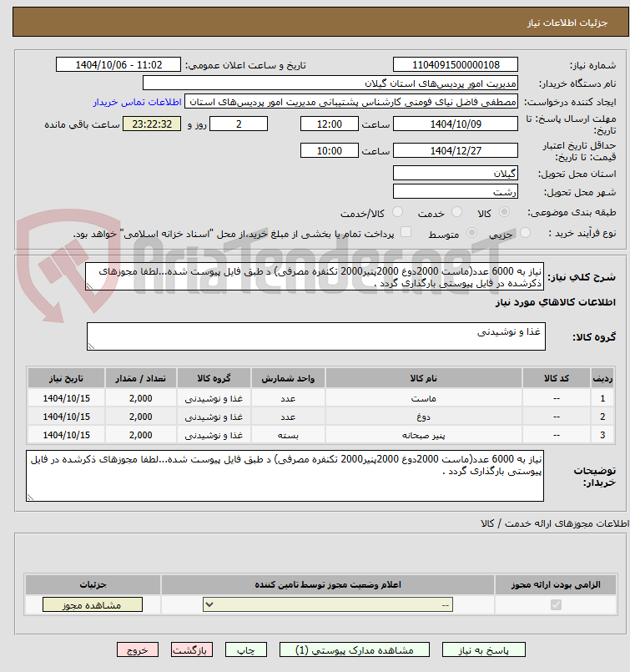Click the پاسخ به نیاز button
The height and width of the screenshot is (672, 630).
point(483,650)
